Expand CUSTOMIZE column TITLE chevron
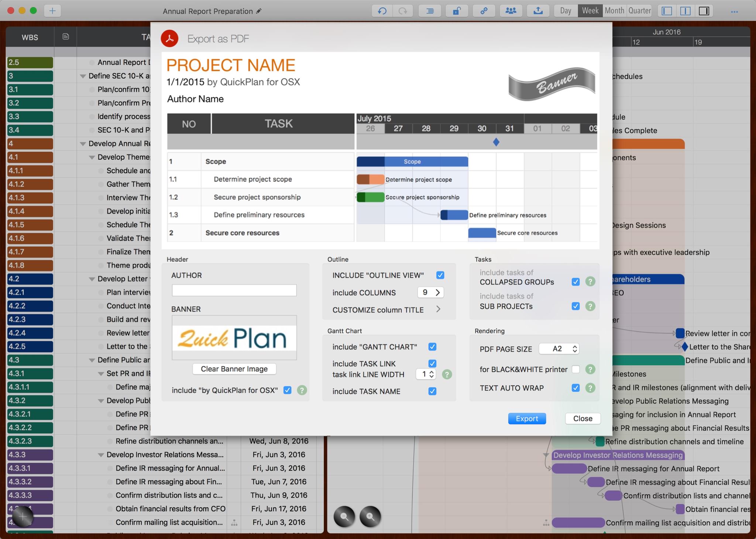 point(438,310)
